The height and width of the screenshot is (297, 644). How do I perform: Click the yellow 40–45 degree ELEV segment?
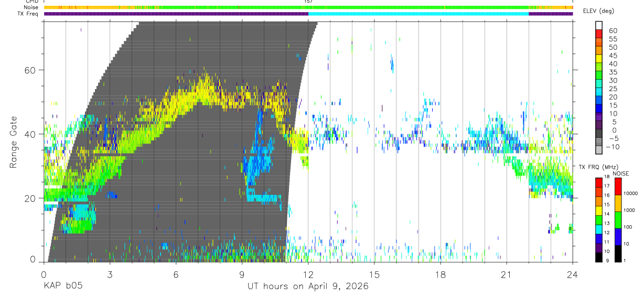point(599,59)
